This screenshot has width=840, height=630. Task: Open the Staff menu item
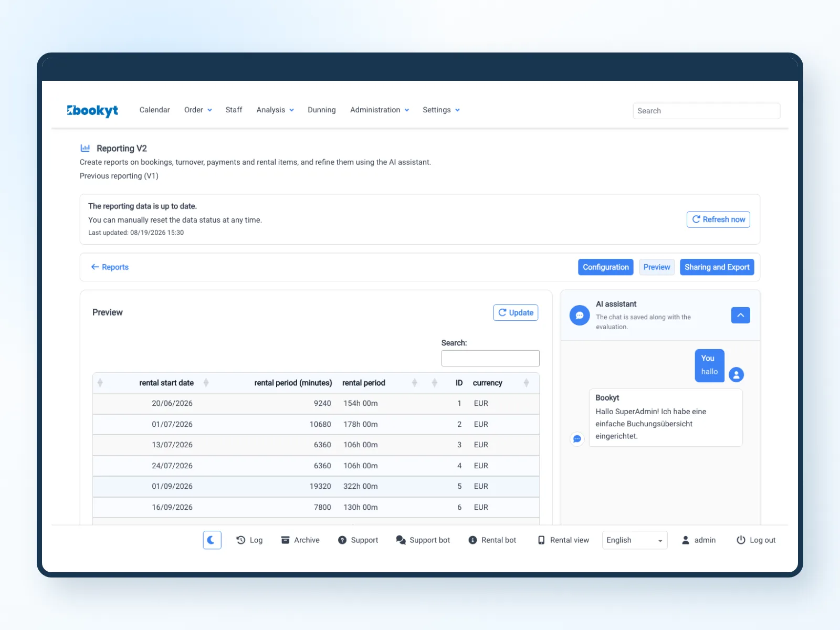pos(234,110)
